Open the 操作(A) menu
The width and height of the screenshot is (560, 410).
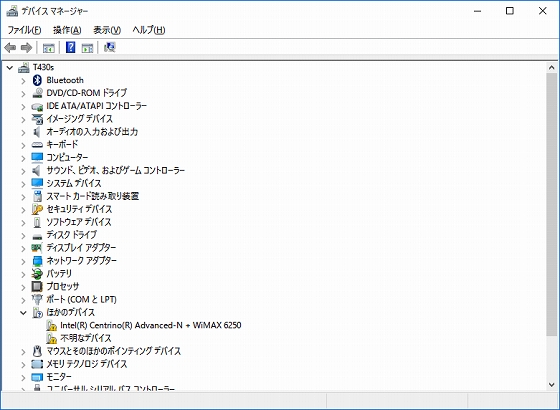click(x=67, y=30)
